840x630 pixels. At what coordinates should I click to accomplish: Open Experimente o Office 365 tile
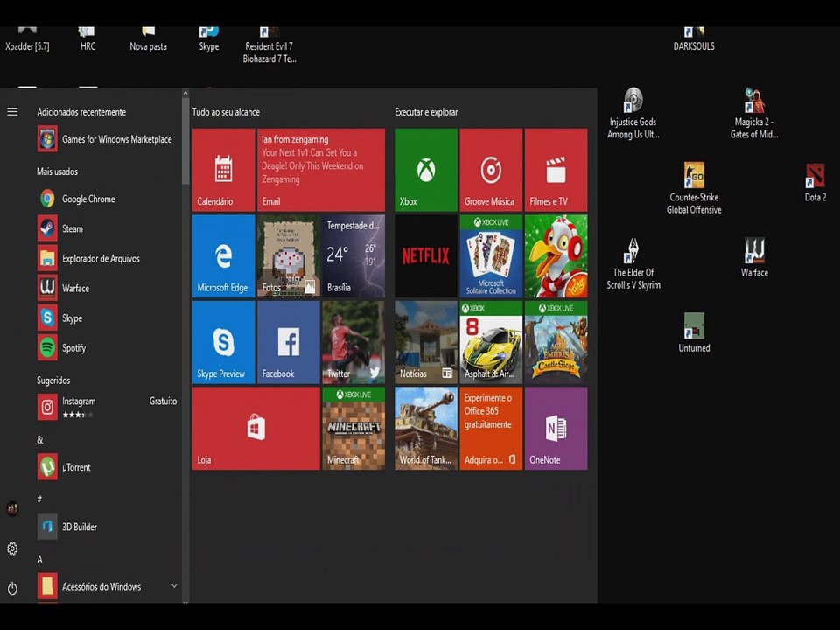490,429
